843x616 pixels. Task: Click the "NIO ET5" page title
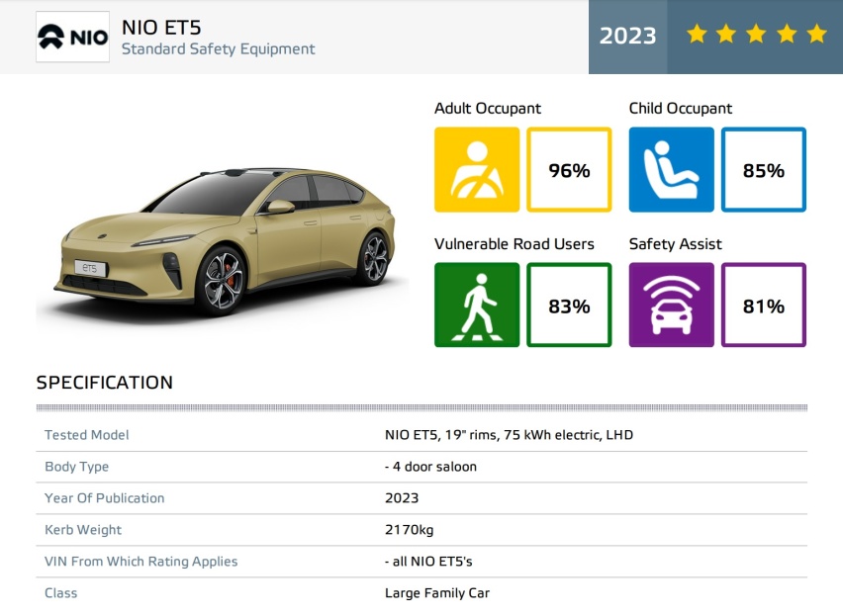click(x=161, y=28)
